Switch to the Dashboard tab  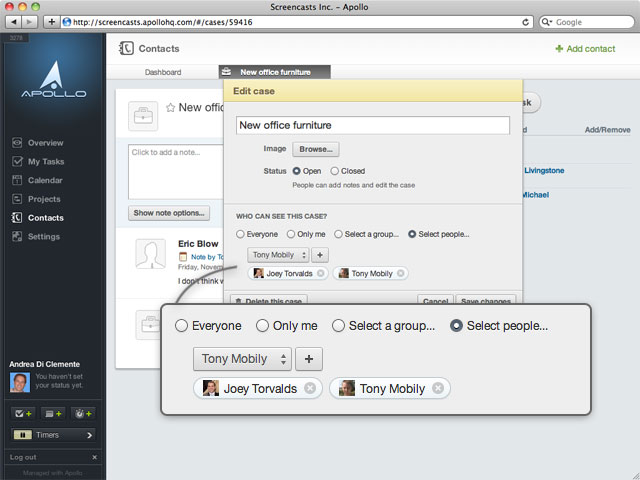coord(163,72)
